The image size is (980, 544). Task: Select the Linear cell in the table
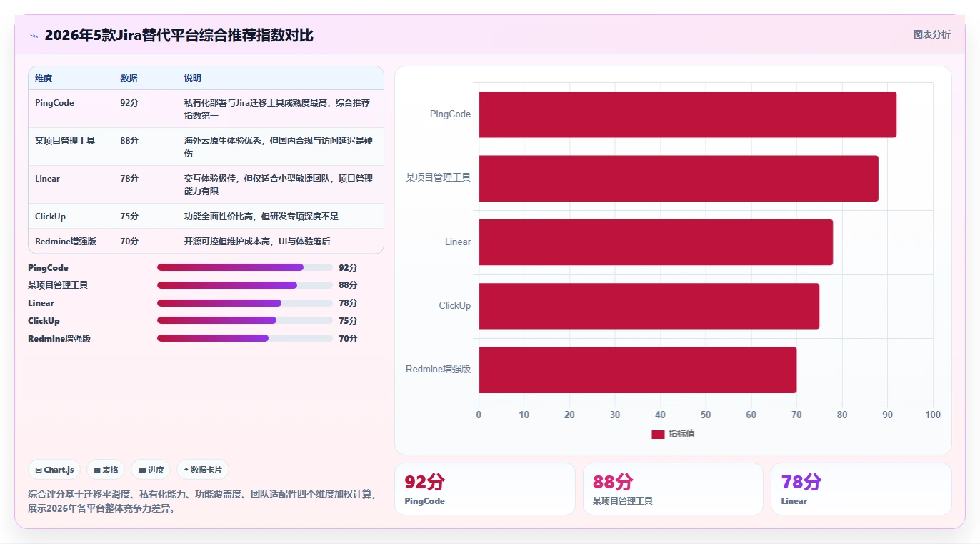(x=47, y=179)
